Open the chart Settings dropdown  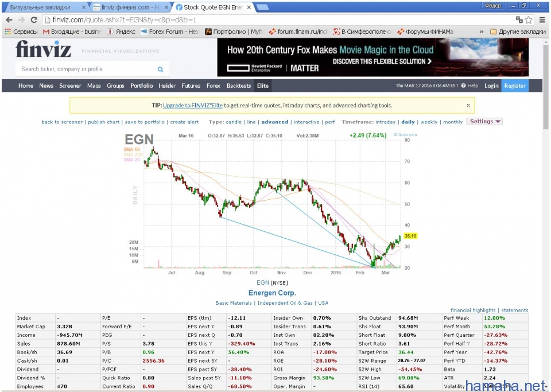point(485,122)
